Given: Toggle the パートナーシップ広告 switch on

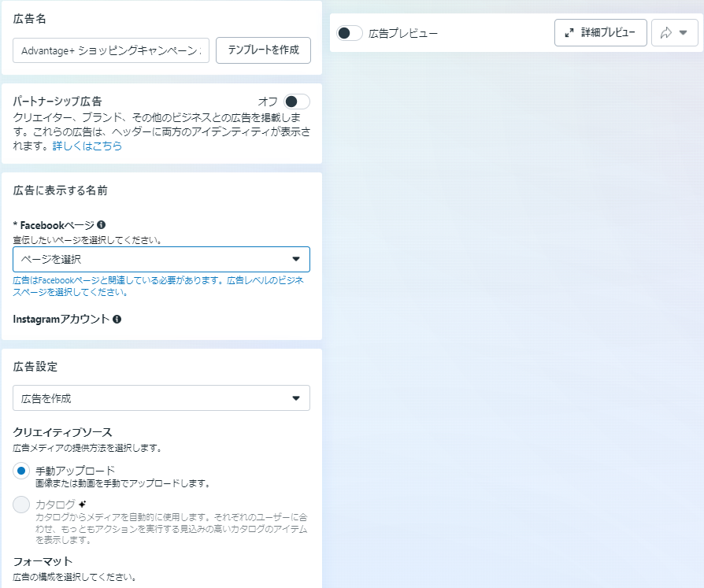Looking at the screenshot, I should coord(297,102).
